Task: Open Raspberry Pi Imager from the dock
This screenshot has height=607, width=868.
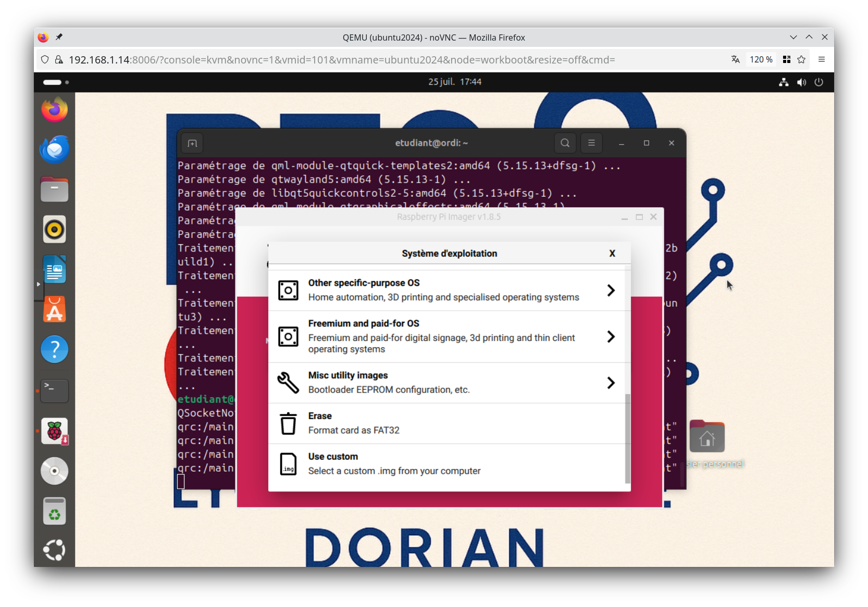Action: click(55, 431)
